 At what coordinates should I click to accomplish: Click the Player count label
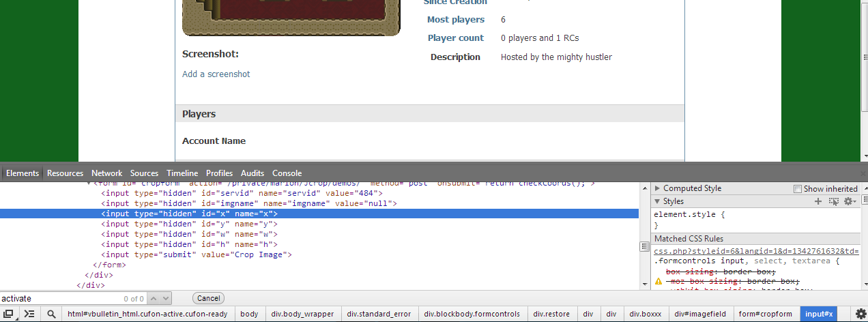(x=456, y=38)
